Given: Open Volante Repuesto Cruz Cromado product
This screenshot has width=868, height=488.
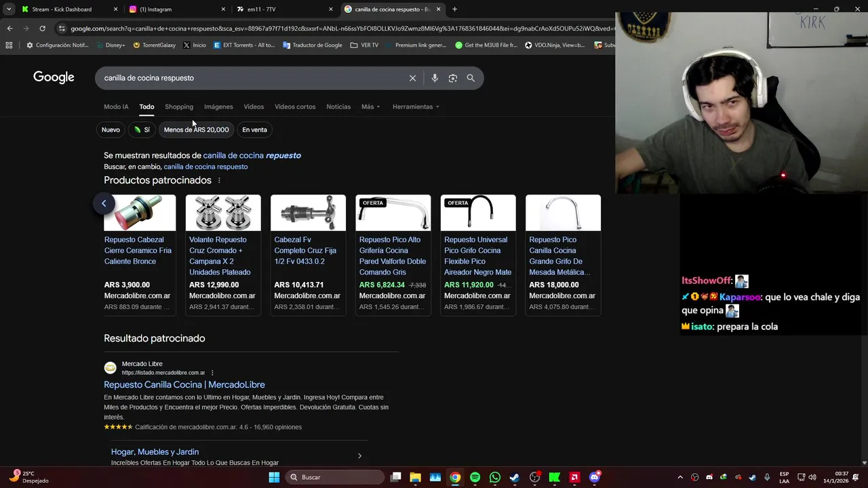Looking at the screenshot, I should click(x=222, y=256).
